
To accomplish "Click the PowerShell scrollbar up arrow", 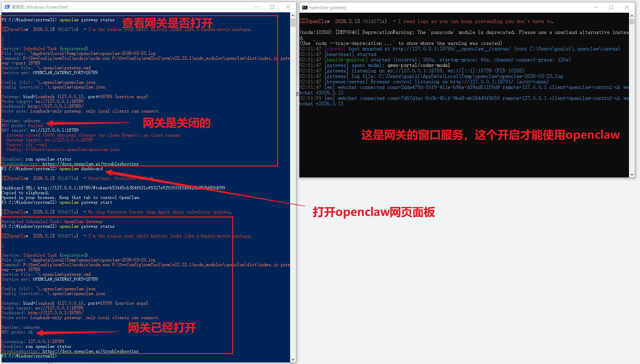I will tap(293, 15).
